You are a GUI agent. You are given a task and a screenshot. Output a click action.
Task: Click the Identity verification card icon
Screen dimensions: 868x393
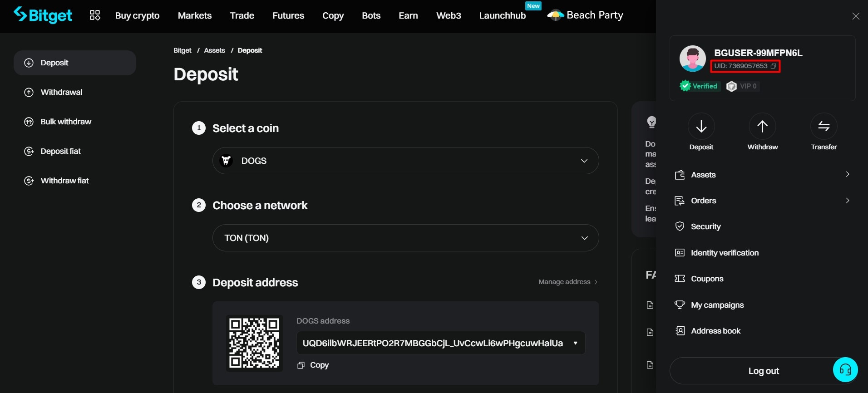coord(680,253)
